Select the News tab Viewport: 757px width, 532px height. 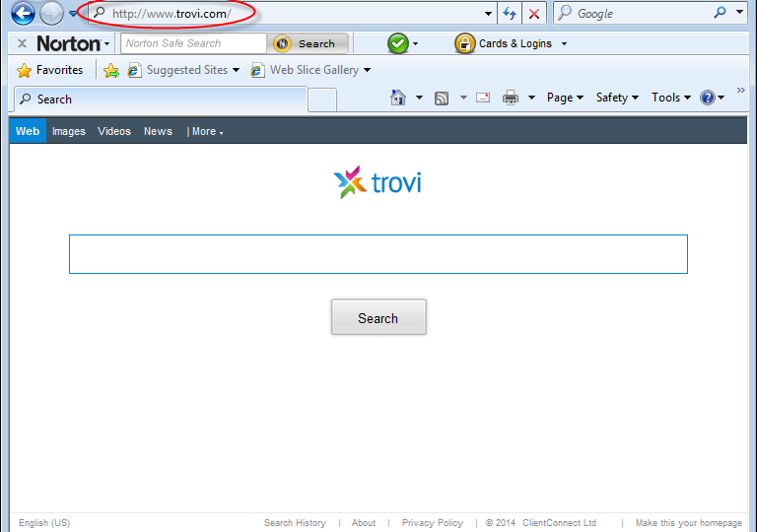click(x=158, y=131)
